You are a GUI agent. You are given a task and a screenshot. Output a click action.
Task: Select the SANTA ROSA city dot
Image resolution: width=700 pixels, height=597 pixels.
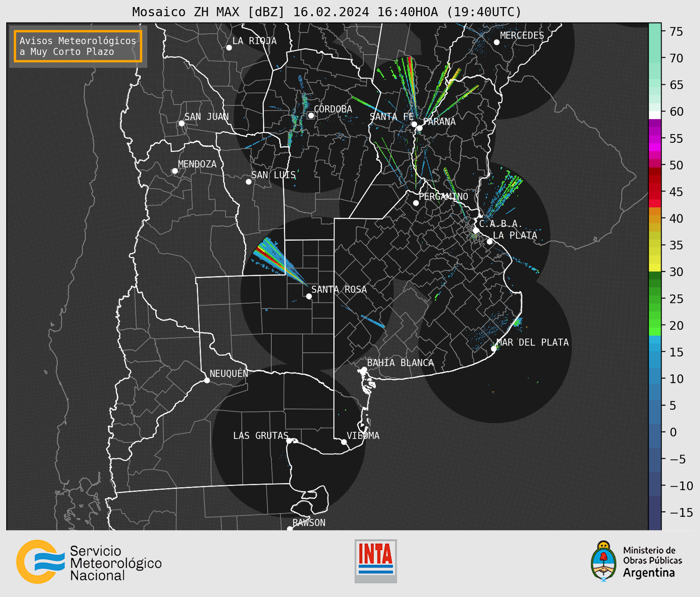[x=309, y=296]
